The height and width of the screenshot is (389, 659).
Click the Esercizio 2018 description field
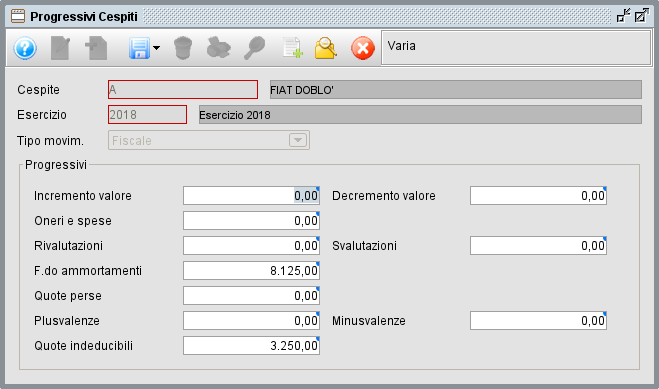420,115
